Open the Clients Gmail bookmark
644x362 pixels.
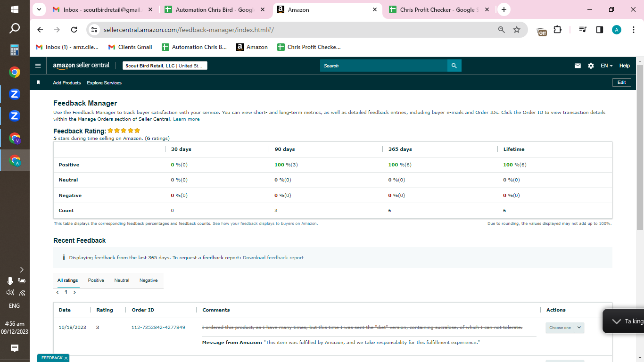point(130,47)
